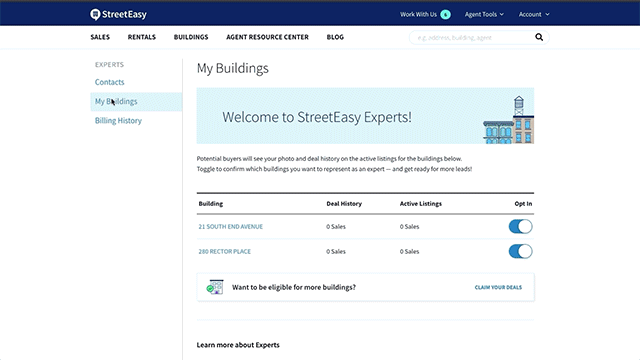Open the Blog page
Viewport: 640px width, 360px height.
pyautogui.click(x=335, y=37)
